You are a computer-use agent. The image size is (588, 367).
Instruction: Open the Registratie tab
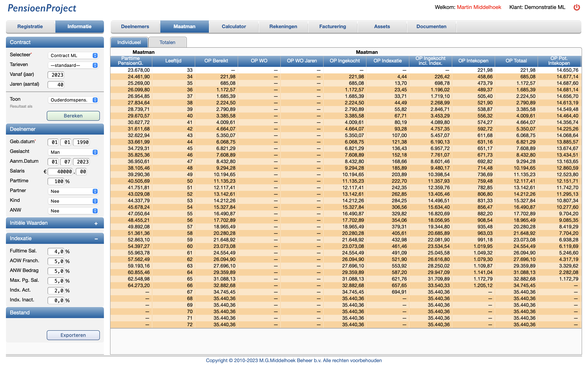pyautogui.click(x=30, y=27)
